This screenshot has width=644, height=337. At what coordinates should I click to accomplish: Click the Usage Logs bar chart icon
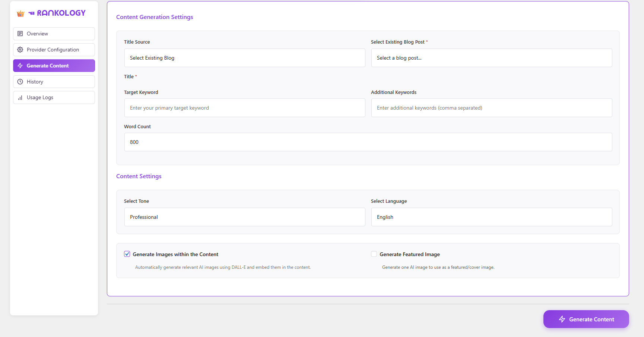20,98
